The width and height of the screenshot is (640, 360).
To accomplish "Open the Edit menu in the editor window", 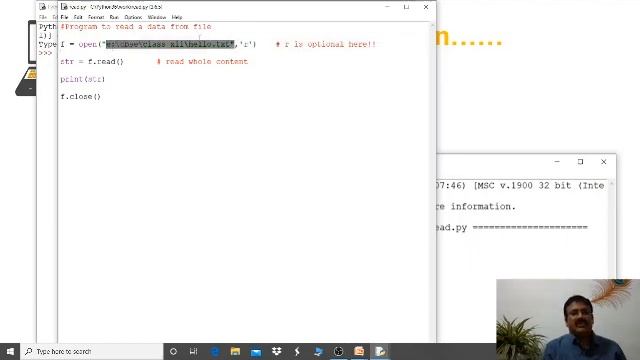I will tap(78, 17).
